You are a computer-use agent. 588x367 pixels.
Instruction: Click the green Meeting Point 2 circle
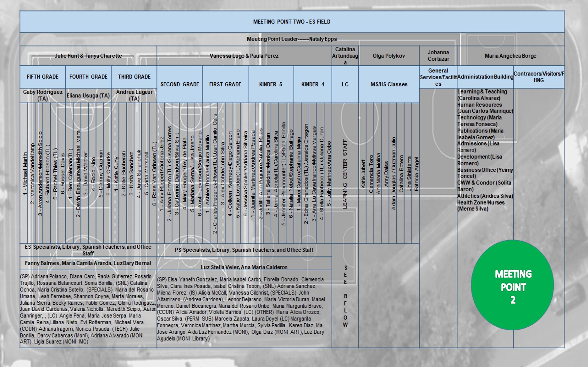pyautogui.click(x=513, y=285)
